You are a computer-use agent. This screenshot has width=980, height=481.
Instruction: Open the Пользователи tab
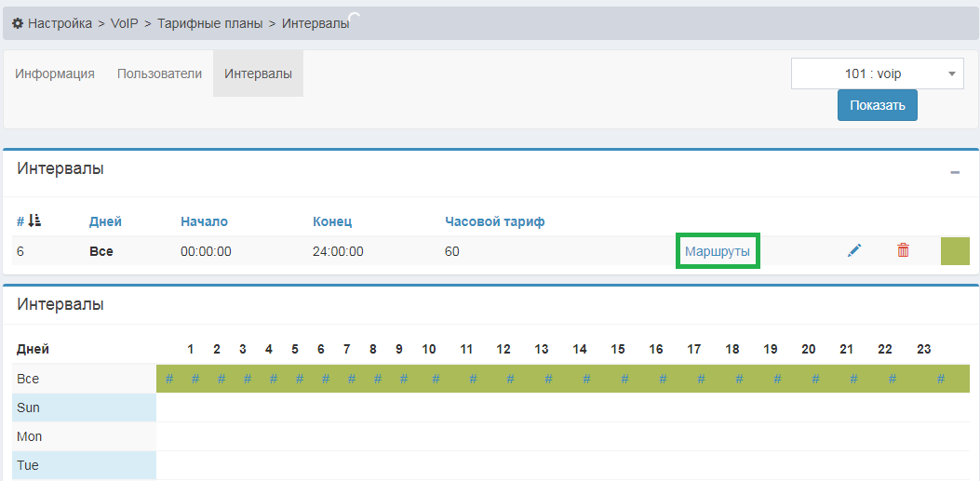coord(159,73)
